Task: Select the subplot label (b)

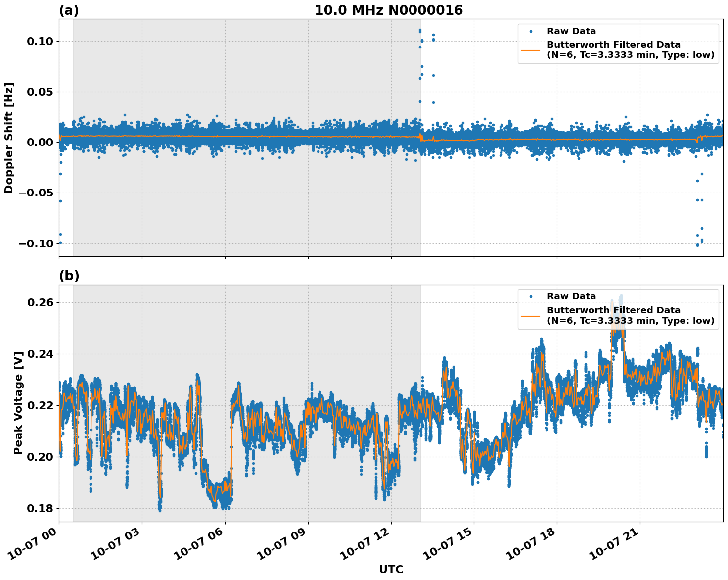Action: click(69, 276)
